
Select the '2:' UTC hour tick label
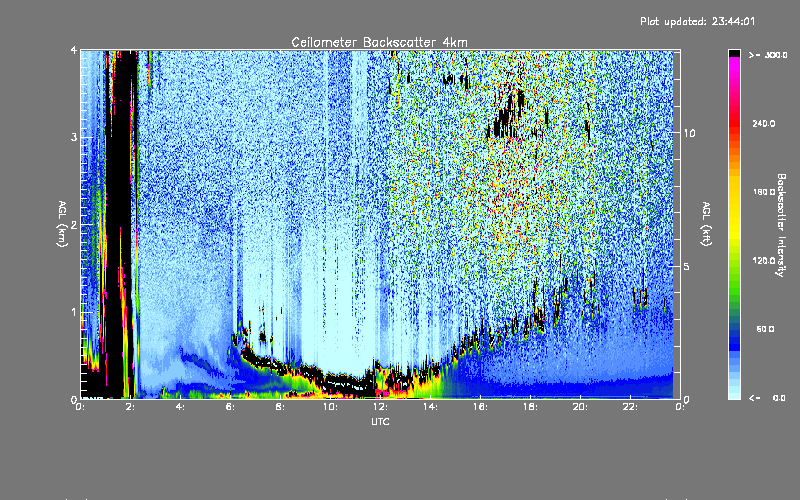131,407
